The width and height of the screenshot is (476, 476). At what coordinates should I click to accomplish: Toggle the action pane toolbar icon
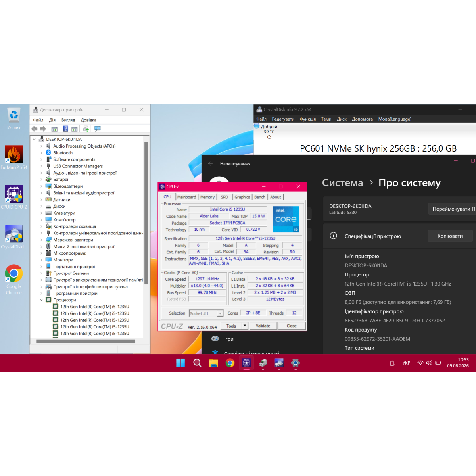(75, 129)
